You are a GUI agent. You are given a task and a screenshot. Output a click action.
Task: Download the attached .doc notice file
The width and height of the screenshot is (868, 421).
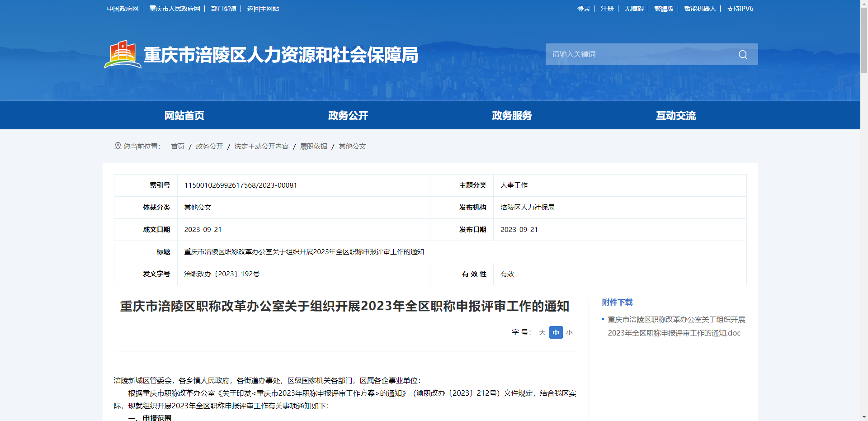pyautogui.click(x=676, y=326)
